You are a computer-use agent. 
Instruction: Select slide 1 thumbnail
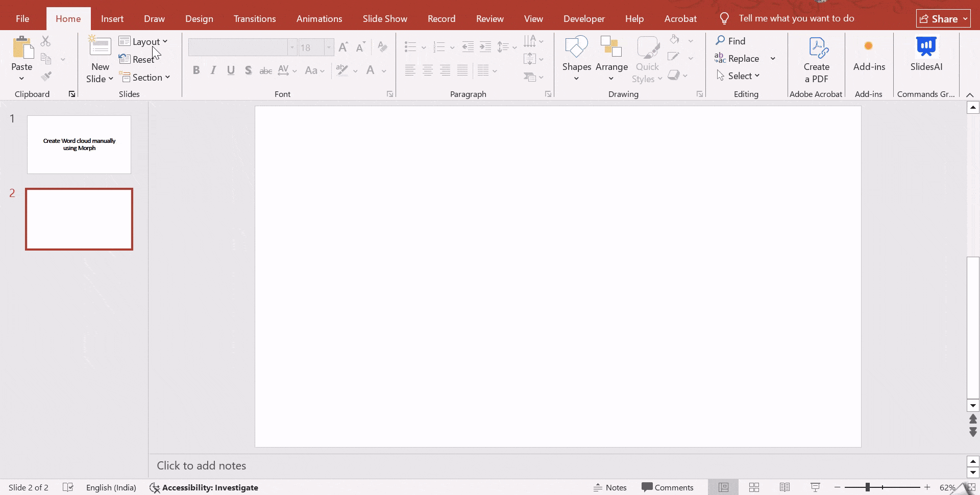[79, 144]
